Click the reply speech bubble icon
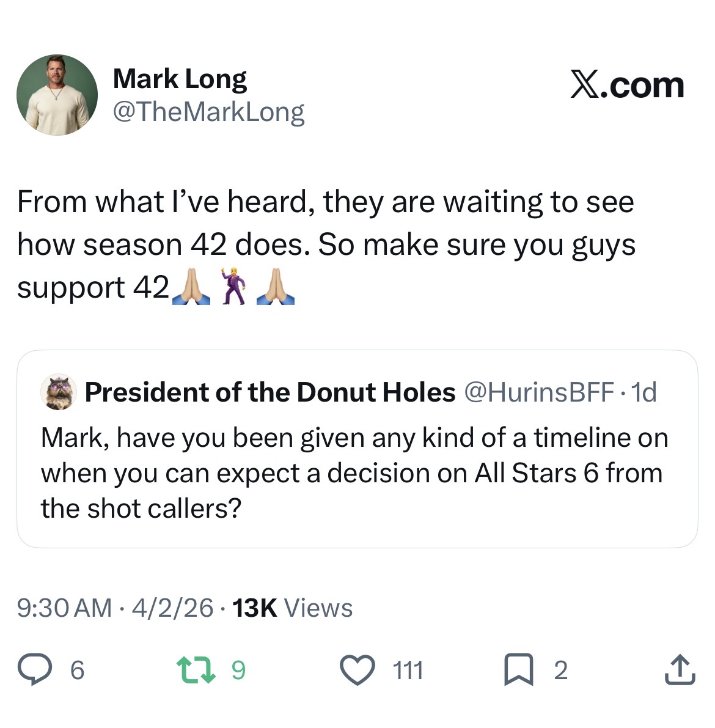Screen dimensions: 715x728 (x=35, y=670)
